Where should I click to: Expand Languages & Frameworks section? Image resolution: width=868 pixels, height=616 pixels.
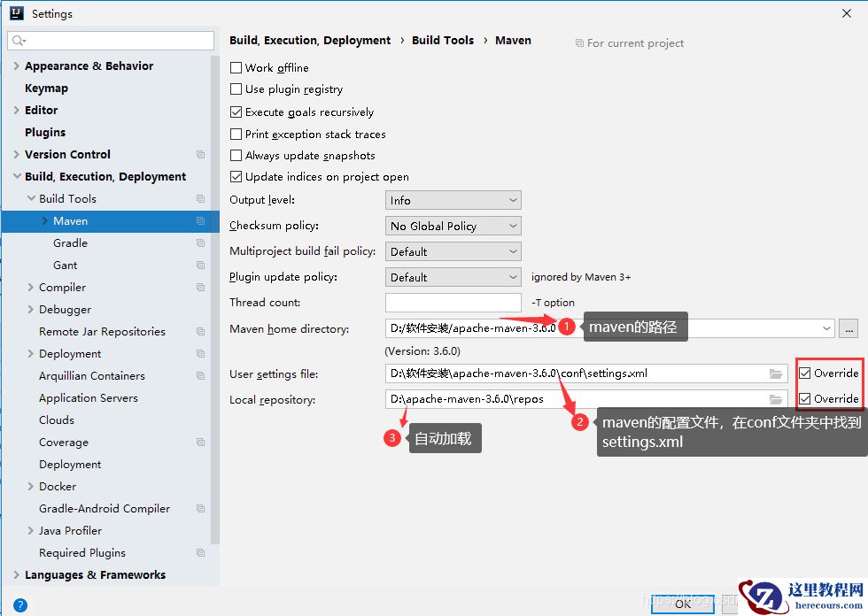pyautogui.click(x=16, y=574)
